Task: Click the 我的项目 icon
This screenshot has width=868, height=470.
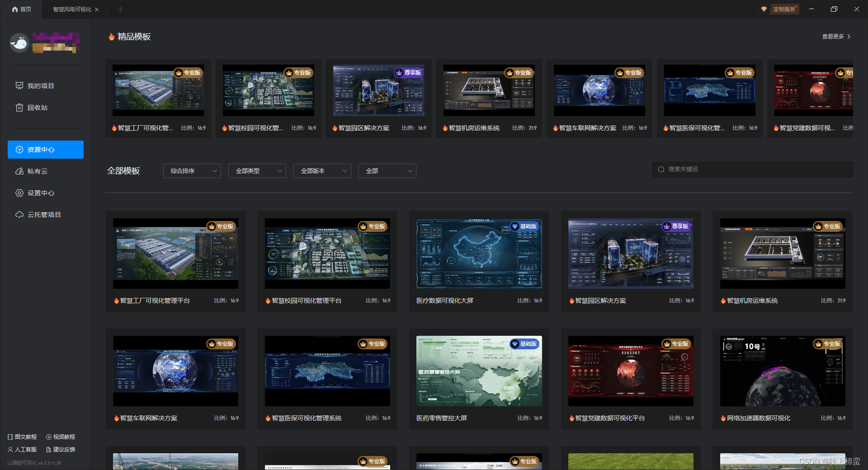Action: point(19,86)
